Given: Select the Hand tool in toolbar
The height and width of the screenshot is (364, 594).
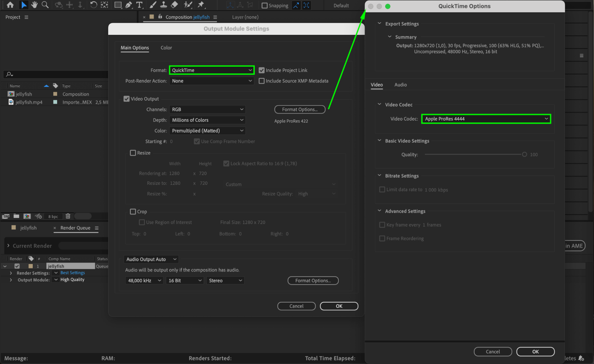Looking at the screenshot, I should [34, 5].
